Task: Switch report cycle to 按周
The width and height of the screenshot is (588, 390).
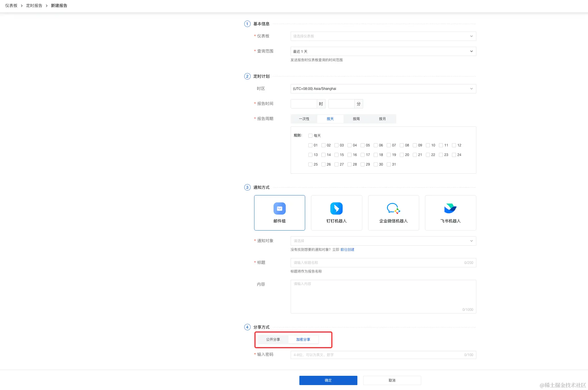Action: click(356, 119)
